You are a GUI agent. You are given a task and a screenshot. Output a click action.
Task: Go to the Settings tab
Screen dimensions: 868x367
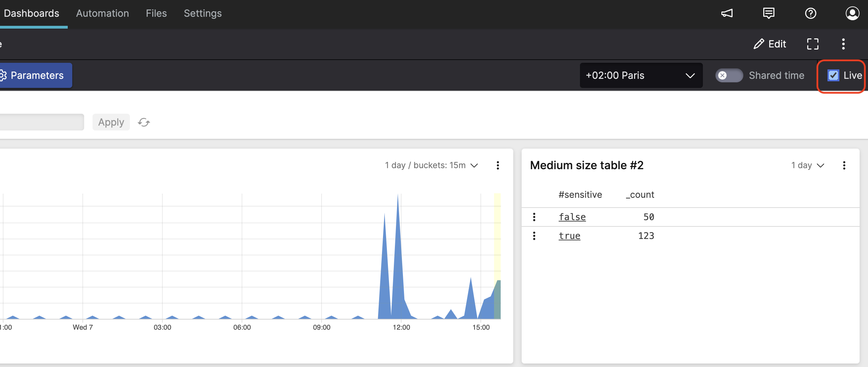(203, 13)
